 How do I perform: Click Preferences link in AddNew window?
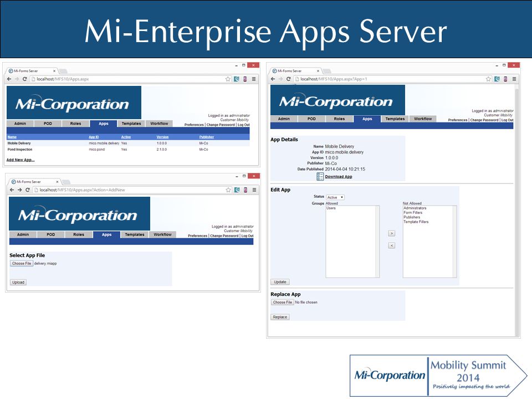[x=197, y=236]
